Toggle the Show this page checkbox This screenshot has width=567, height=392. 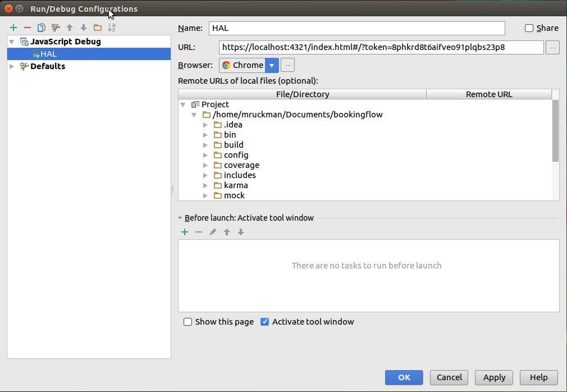click(188, 322)
